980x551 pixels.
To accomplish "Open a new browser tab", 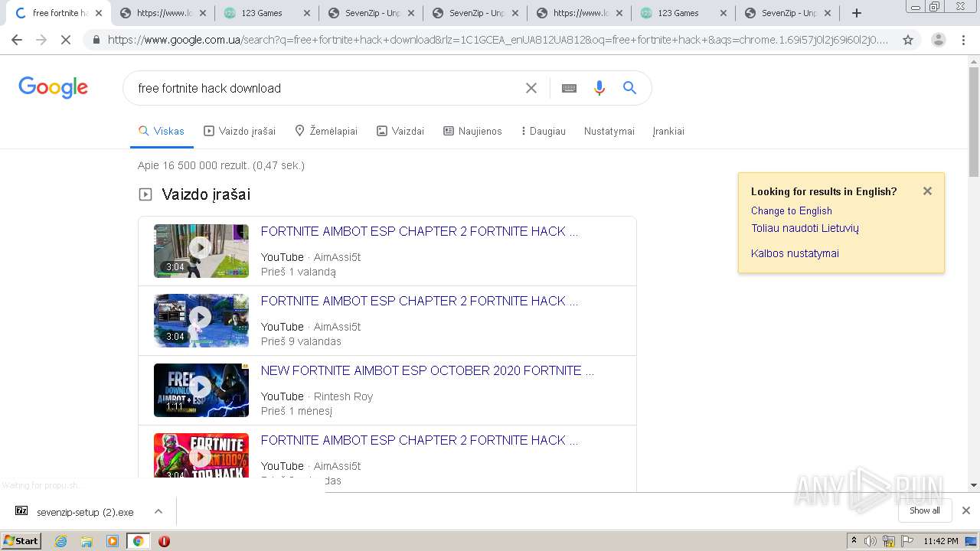I will 857,13.
